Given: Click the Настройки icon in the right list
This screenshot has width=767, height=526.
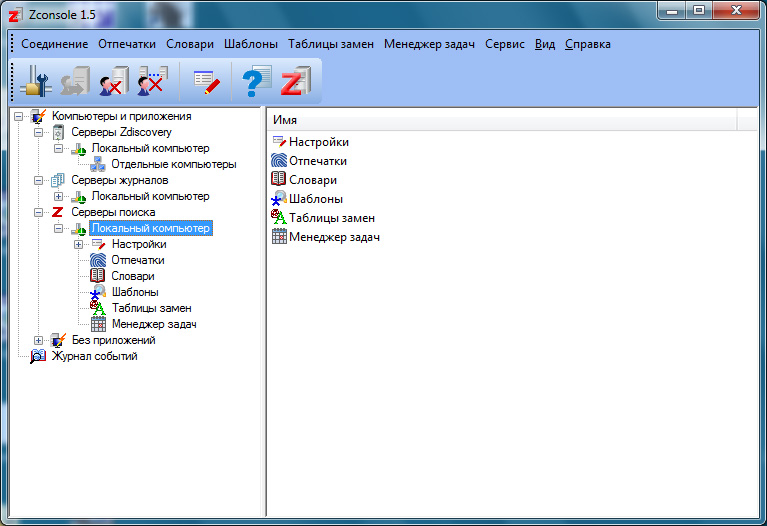Looking at the screenshot, I should tap(279, 142).
